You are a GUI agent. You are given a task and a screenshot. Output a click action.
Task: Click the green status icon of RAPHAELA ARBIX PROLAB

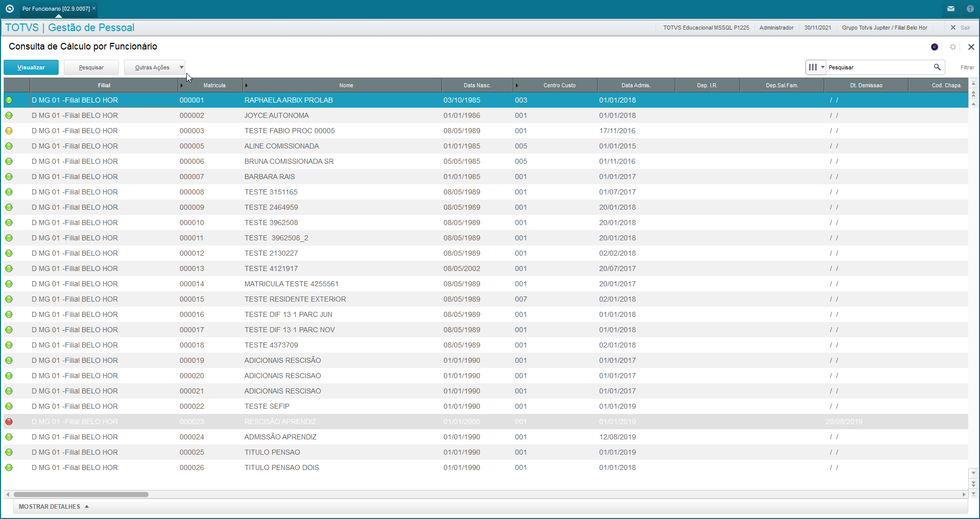9,100
